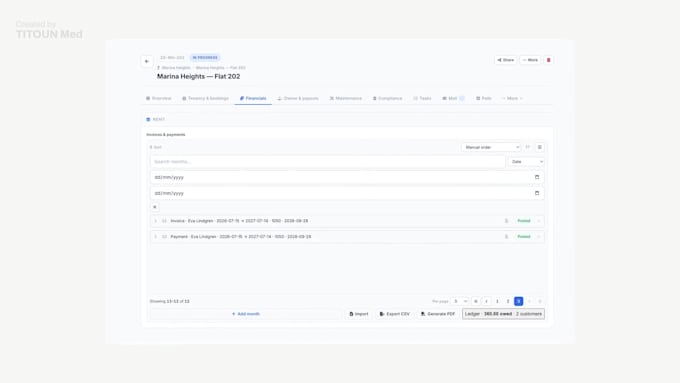
Task: Go back using the arrow button
Action: pos(147,61)
